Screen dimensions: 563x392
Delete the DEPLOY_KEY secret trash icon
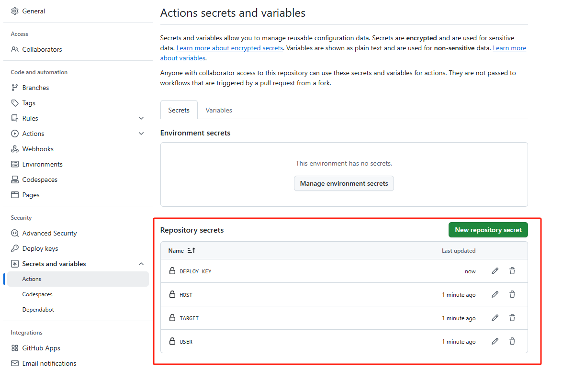(x=512, y=271)
